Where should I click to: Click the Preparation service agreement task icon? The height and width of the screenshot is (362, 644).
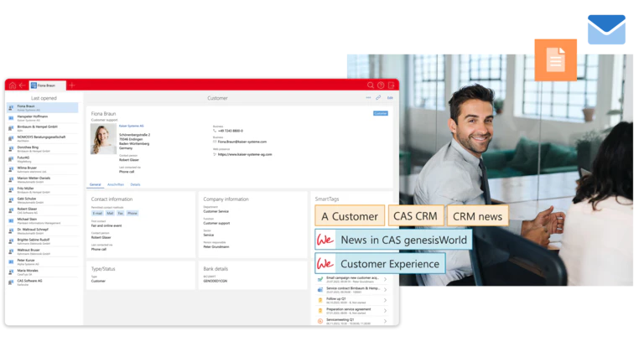coord(320,311)
